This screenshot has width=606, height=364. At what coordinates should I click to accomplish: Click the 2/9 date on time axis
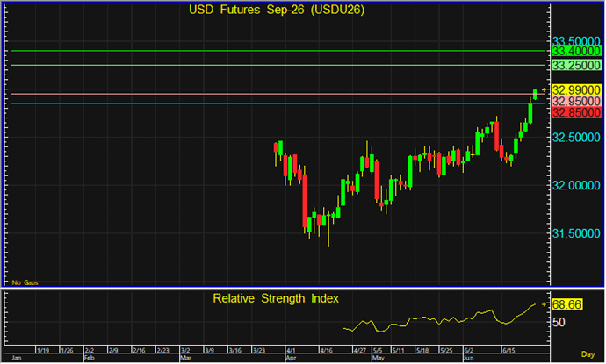113,351
